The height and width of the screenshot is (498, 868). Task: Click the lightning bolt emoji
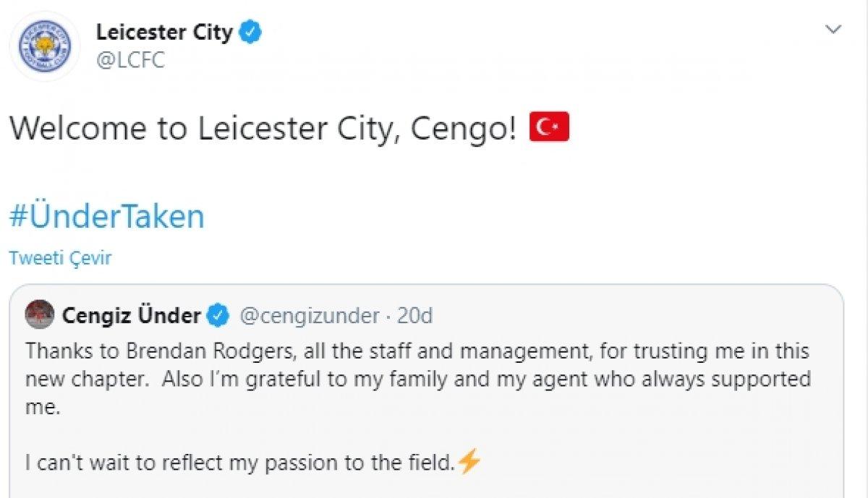pos(470,460)
